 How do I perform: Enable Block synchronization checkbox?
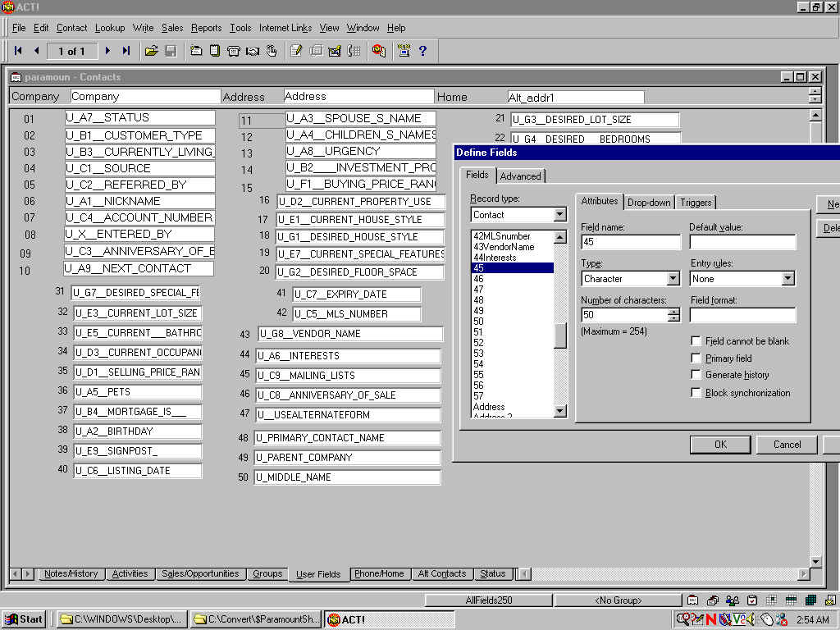tap(696, 393)
